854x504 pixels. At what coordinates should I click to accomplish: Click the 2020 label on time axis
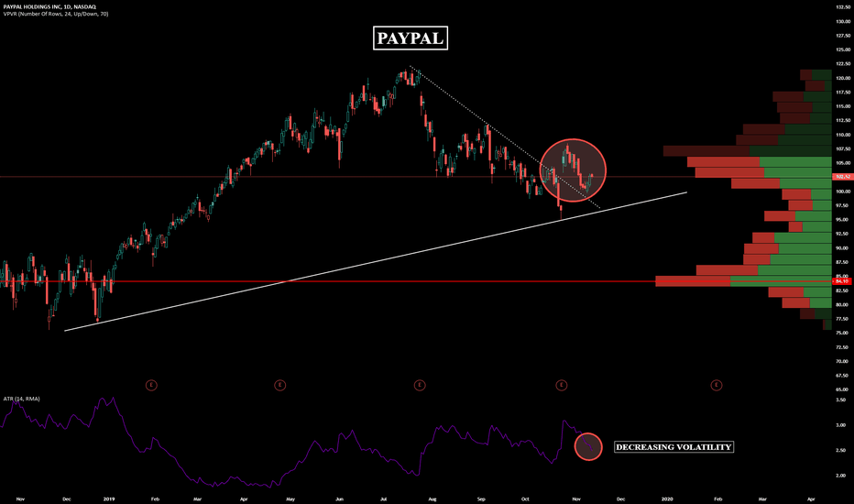(x=667, y=499)
